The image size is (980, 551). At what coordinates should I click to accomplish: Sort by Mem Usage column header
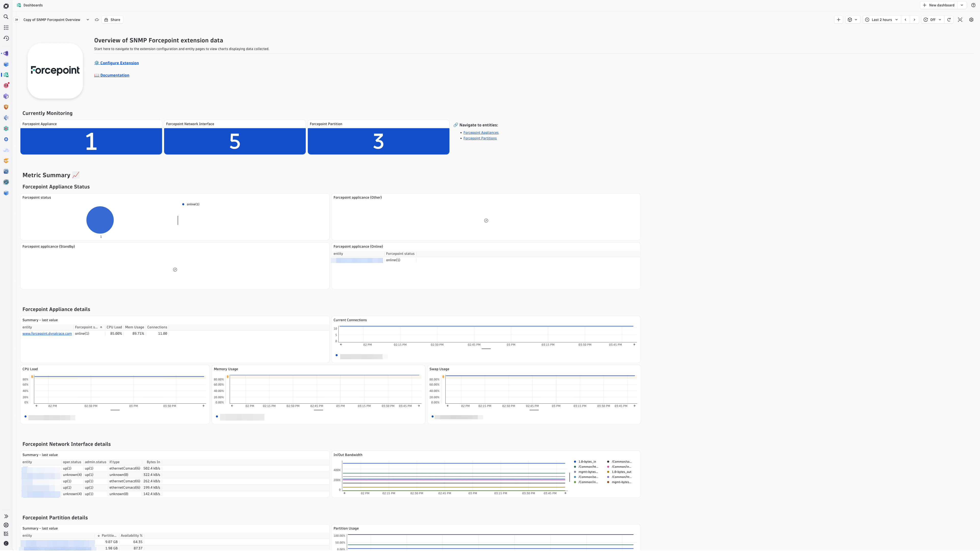(x=135, y=327)
